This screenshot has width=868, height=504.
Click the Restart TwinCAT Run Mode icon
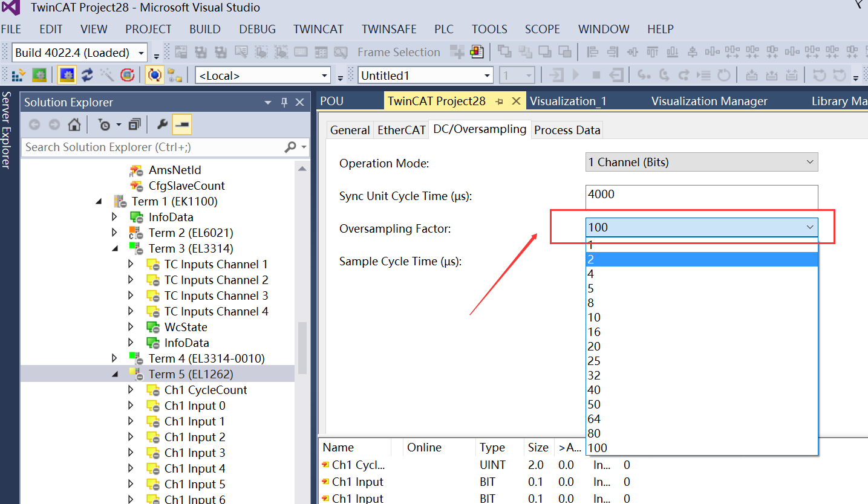39,75
